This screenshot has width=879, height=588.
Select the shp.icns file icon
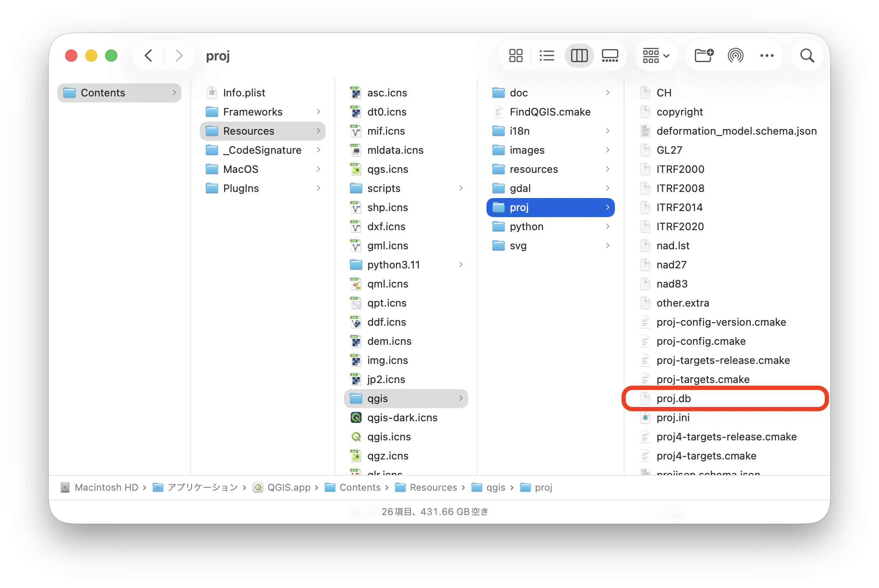[x=356, y=208]
